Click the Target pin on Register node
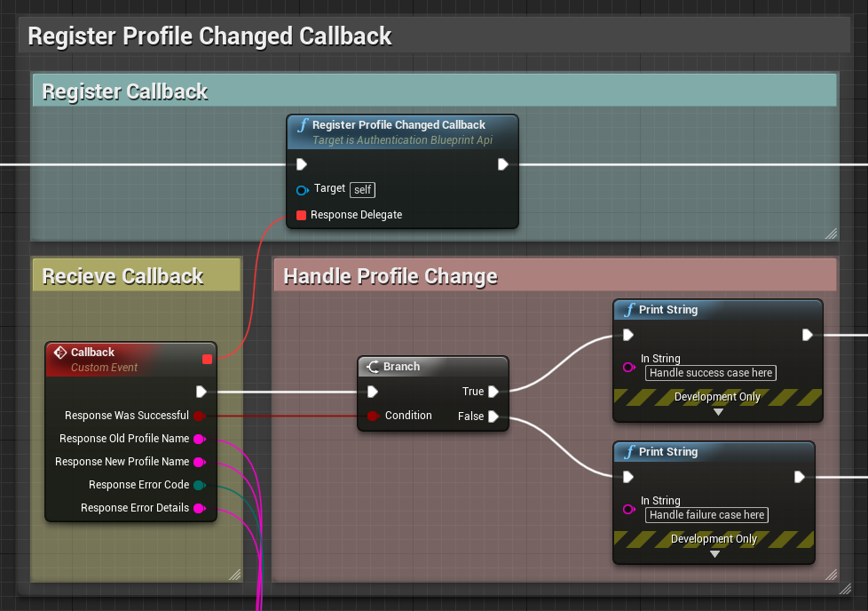The width and height of the screenshot is (868, 611). (302, 189)
